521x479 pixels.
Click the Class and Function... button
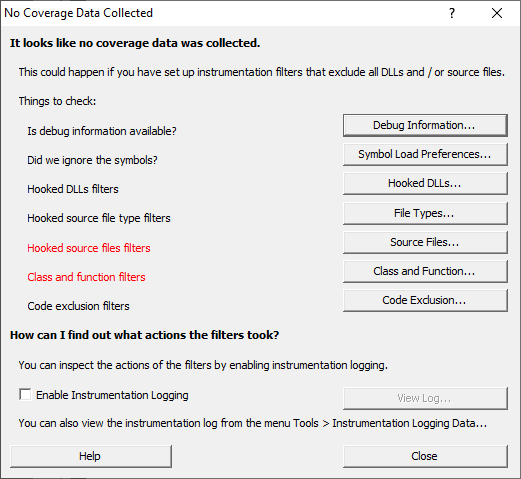(x=425, y=271)
